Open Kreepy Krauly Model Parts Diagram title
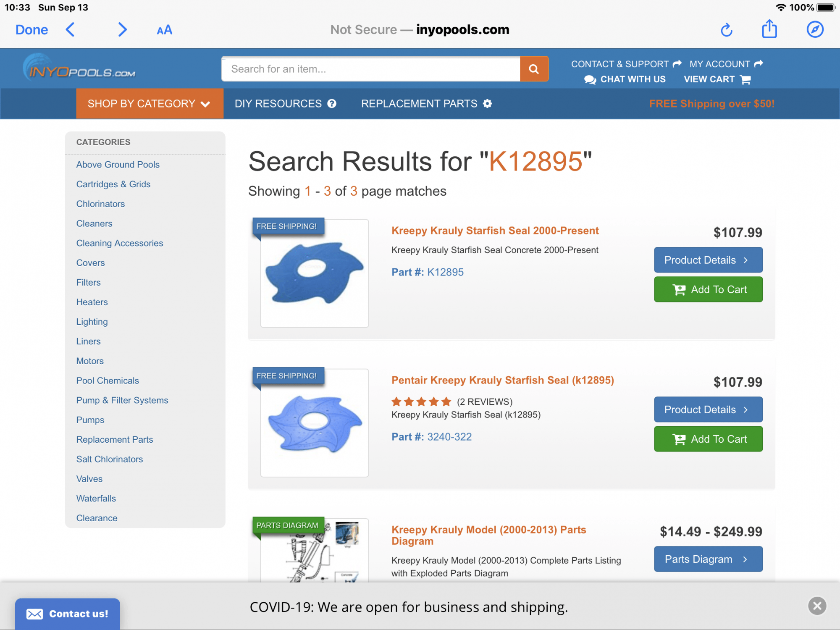The width and height of the screenshot is (840, 630). click(488, 535)
